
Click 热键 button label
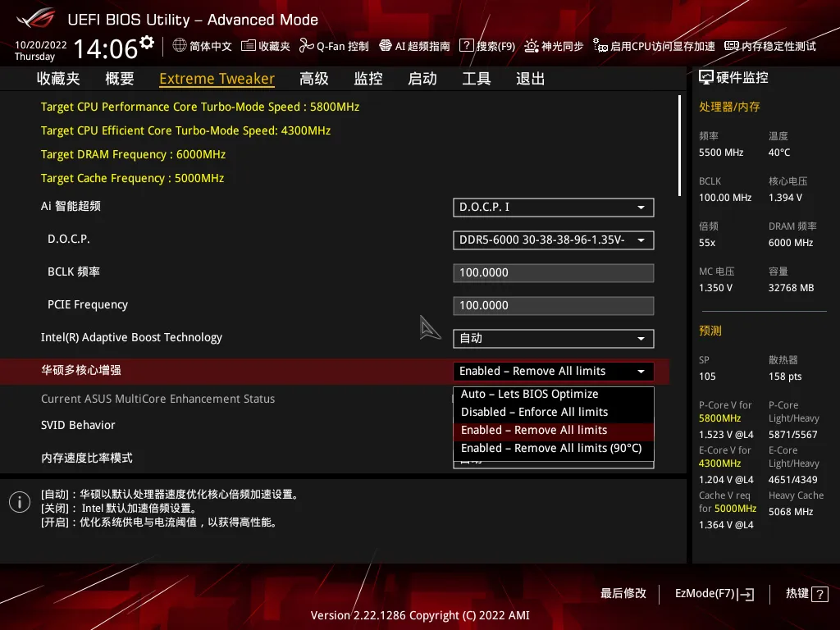(x=797, y=594)
